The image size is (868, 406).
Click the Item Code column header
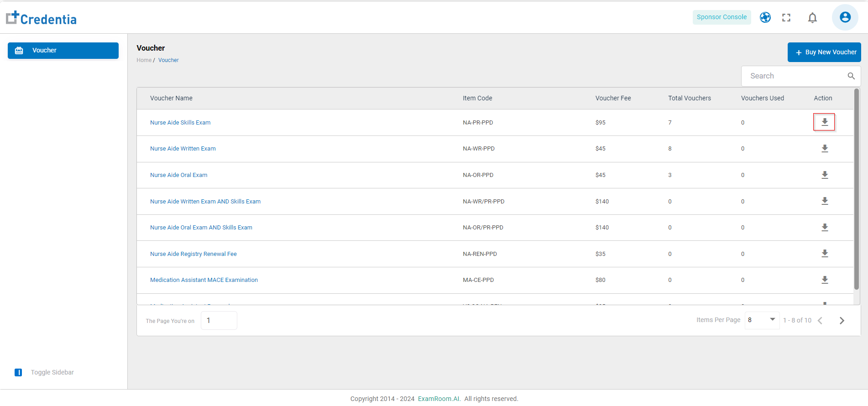point(477,98)
